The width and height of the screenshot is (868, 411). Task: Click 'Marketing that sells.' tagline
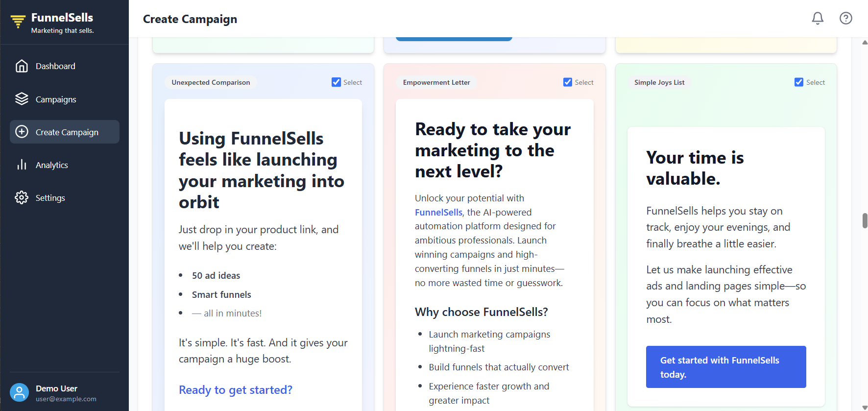click(62, 30)
